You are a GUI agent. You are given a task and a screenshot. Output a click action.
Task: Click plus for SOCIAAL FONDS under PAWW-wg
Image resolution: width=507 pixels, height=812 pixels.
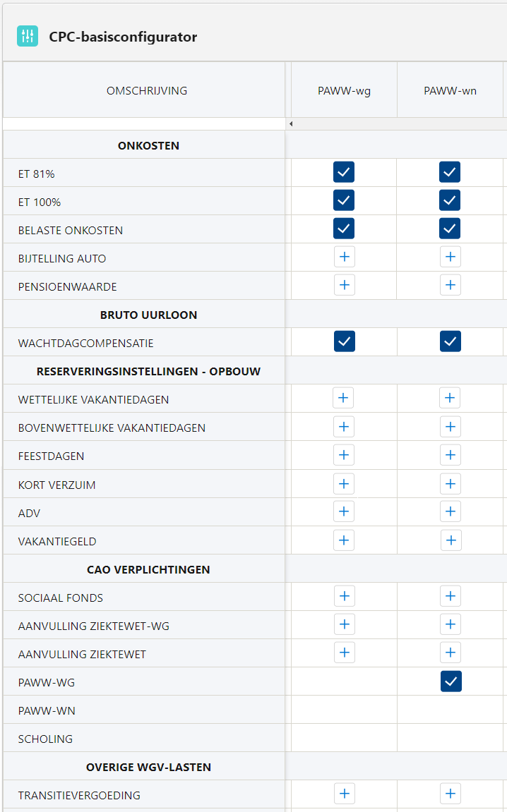(x=344, y=596)
